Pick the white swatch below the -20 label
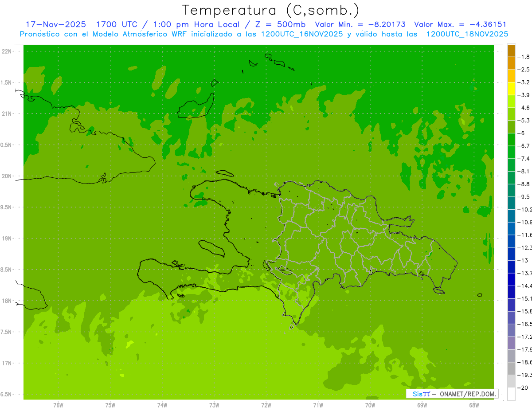 click(x=511, y=394)
